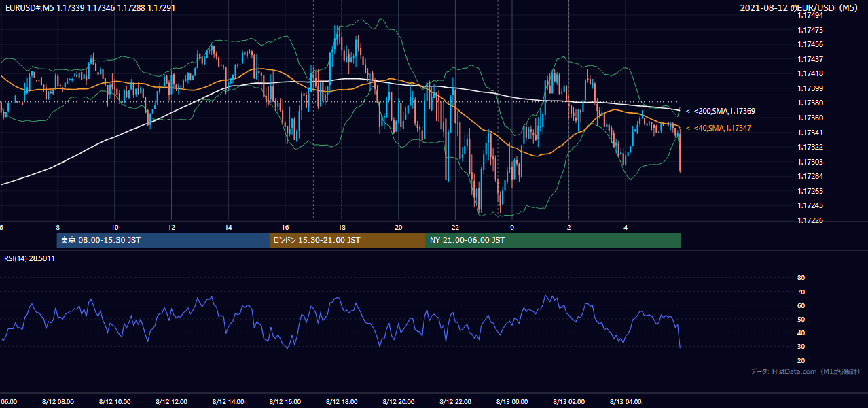The width and height of the screenshot is (868, 408).
Task: Click price axis value 1.17284
Action: (810, 176)
